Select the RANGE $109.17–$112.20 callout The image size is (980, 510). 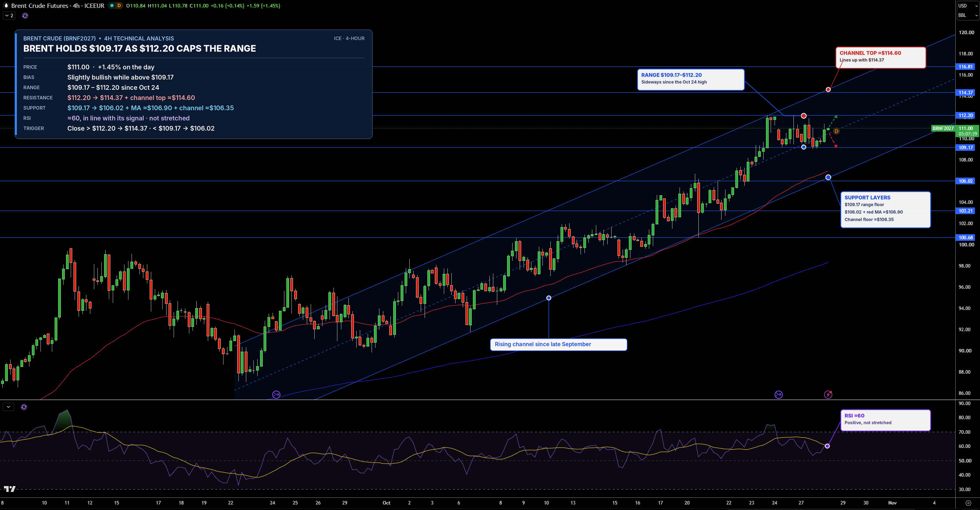coord(691,80)
